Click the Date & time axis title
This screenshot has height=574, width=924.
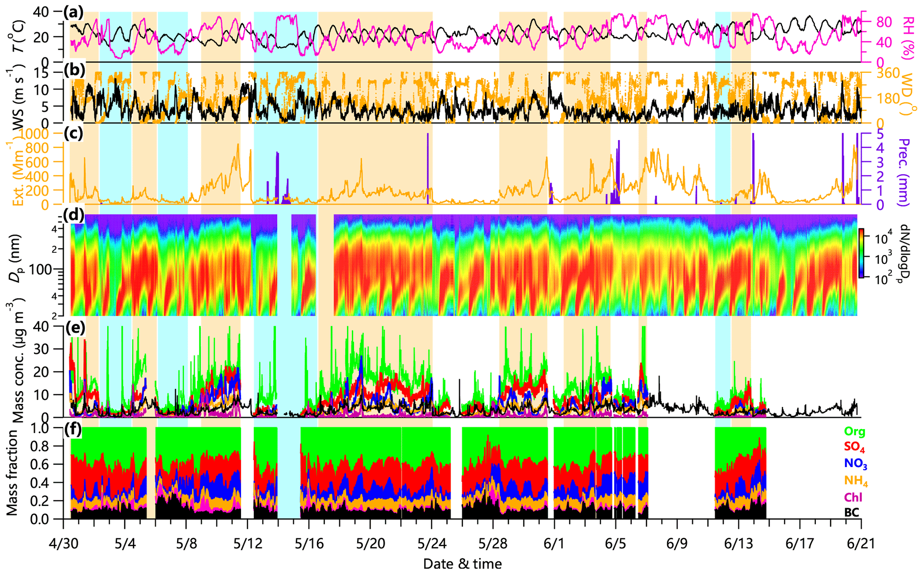(462, 564)
